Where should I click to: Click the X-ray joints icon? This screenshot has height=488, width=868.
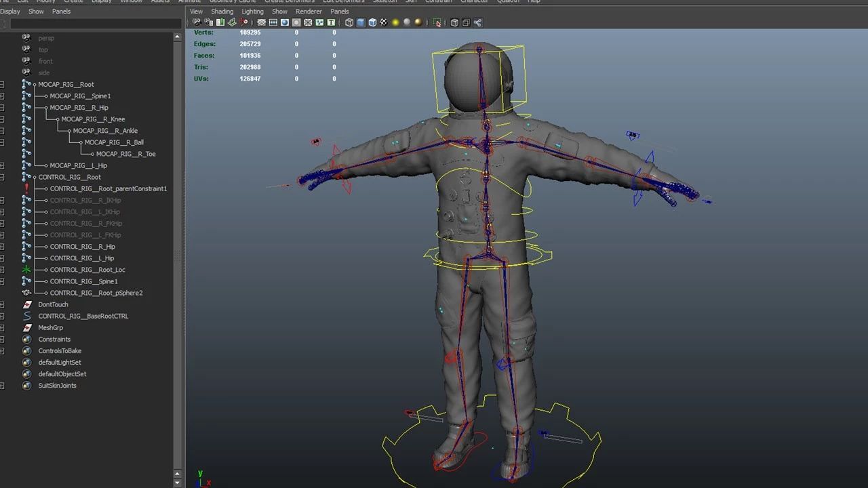pos(477,22)
